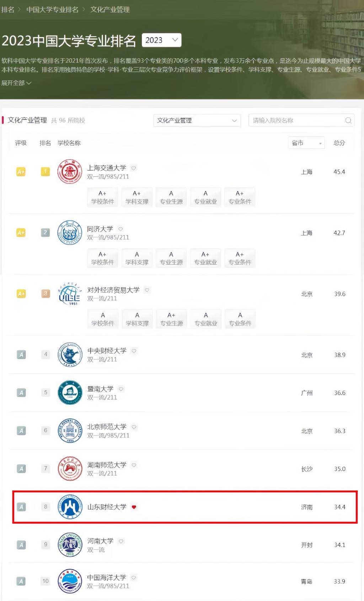The image size is (364, 601).
Task: Click Henan University logo
Action: pos(70,545)
